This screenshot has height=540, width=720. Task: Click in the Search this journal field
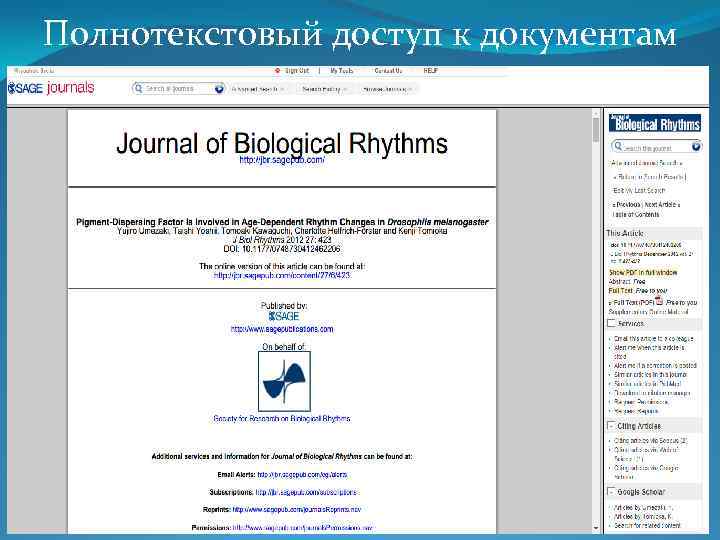pyautogui.click(x=657, y=147)
